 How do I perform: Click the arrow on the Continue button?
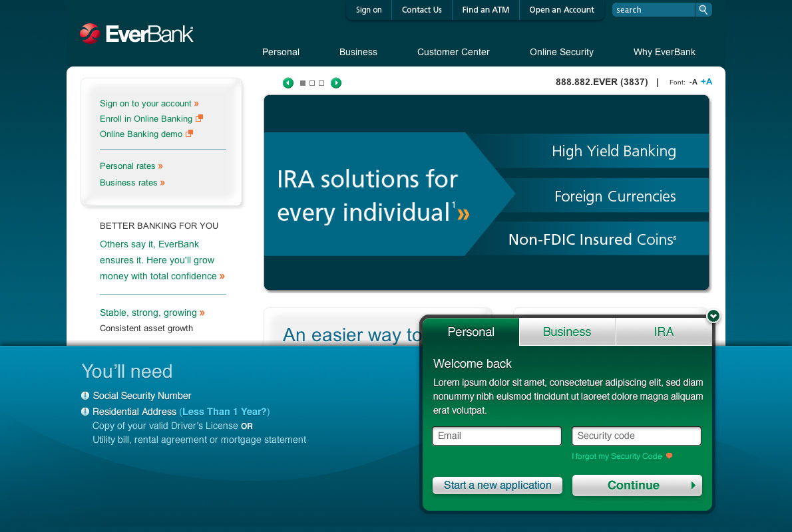693,485
